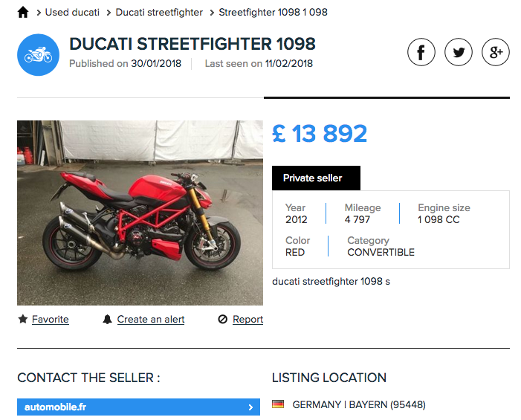Go to Ducati streetfighter breadcrumb

pyautogui.click(x=159, y=13)
